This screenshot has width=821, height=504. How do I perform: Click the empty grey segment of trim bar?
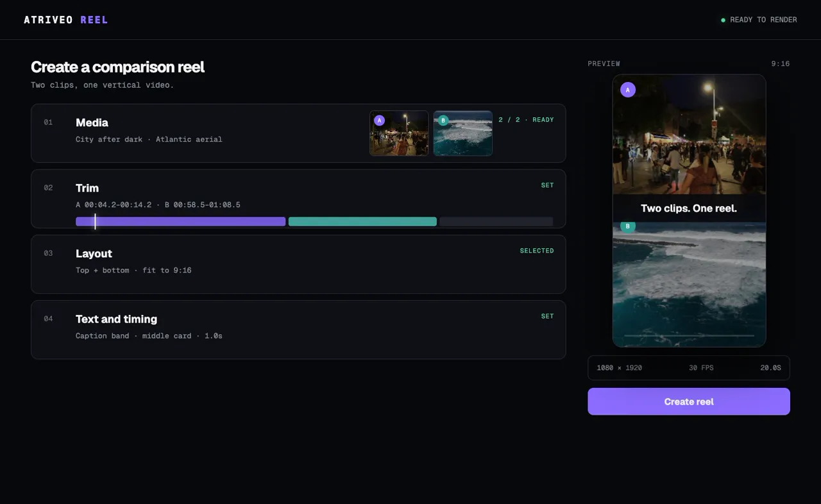pyautogui.click(x=496, y=221)
